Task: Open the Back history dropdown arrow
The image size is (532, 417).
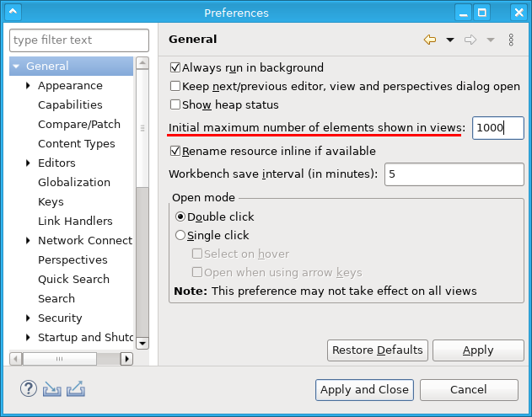Action: coord(450,40)
